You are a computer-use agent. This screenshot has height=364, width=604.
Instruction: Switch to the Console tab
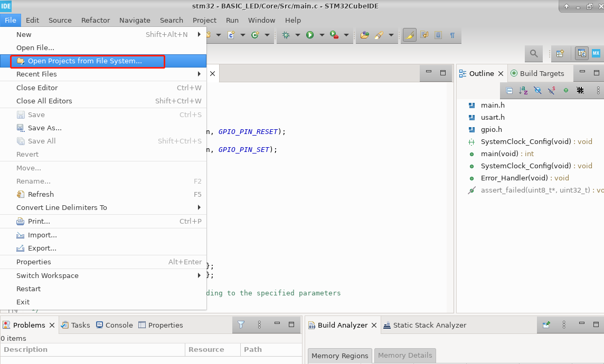[x=115, y=325]
